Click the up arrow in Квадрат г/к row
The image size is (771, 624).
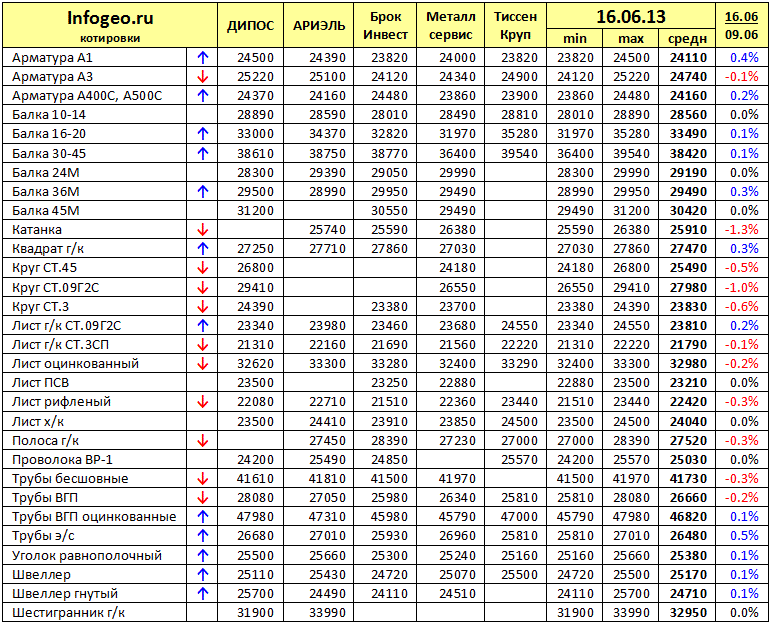click(x=203, y=248)
